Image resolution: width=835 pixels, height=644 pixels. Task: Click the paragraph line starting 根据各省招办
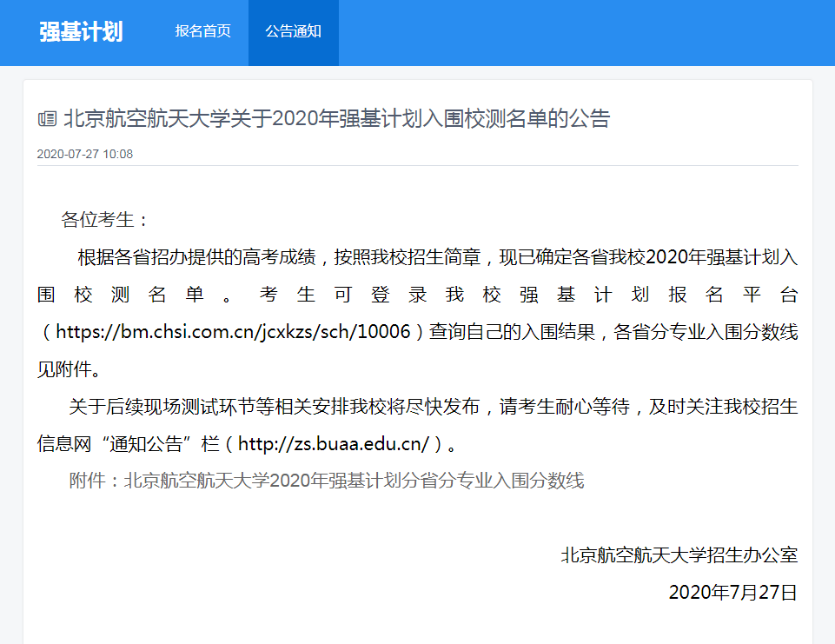coord(437,257)
